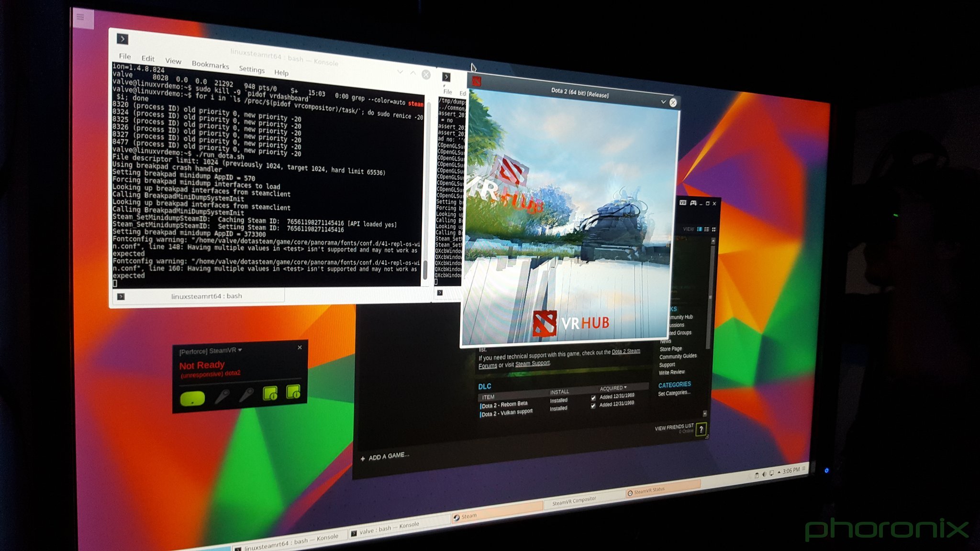Click ADD A GAME button
This screenshot has height=551, width=980.
click(385, 457)
